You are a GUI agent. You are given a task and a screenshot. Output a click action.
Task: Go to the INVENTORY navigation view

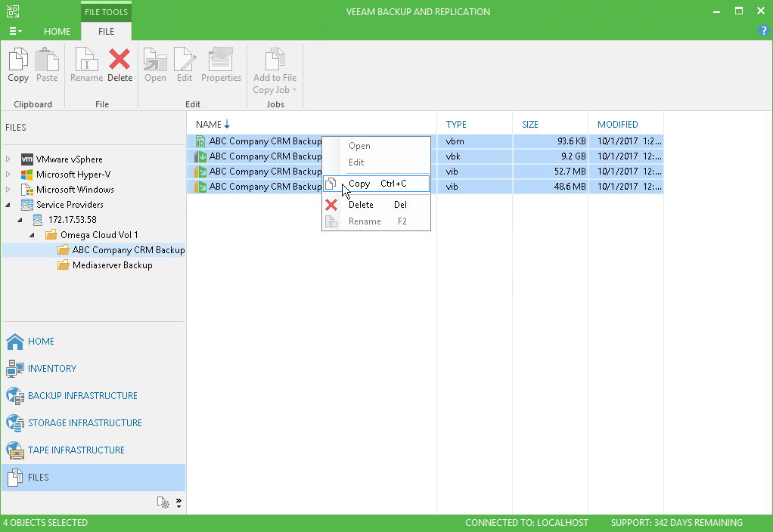tap(52, 369)
